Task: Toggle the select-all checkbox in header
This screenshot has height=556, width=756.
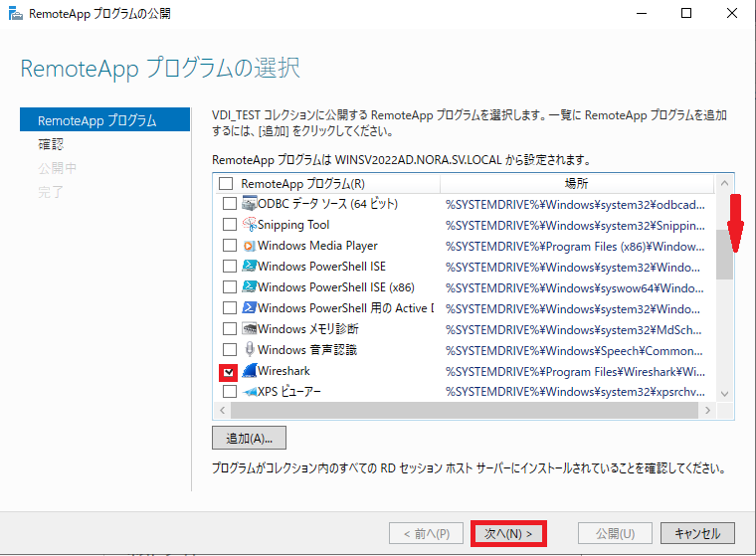Action: pyautogui.click(x=226, y=184)
